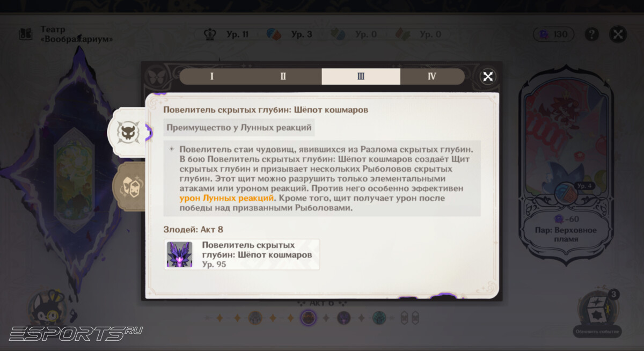Follow the highlighted link урон Лунных реакций
This screenshot has height=351, width=644.
point(226,198)
